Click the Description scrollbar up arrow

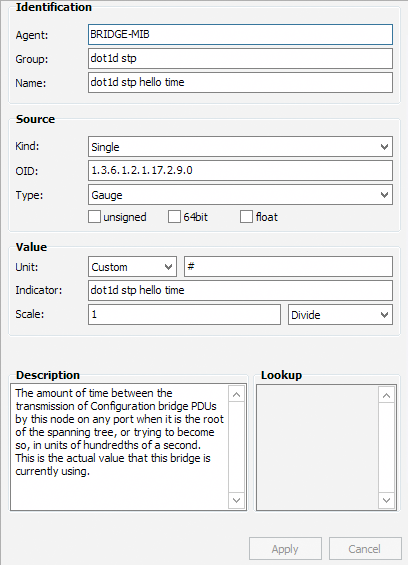pos(236,395)
